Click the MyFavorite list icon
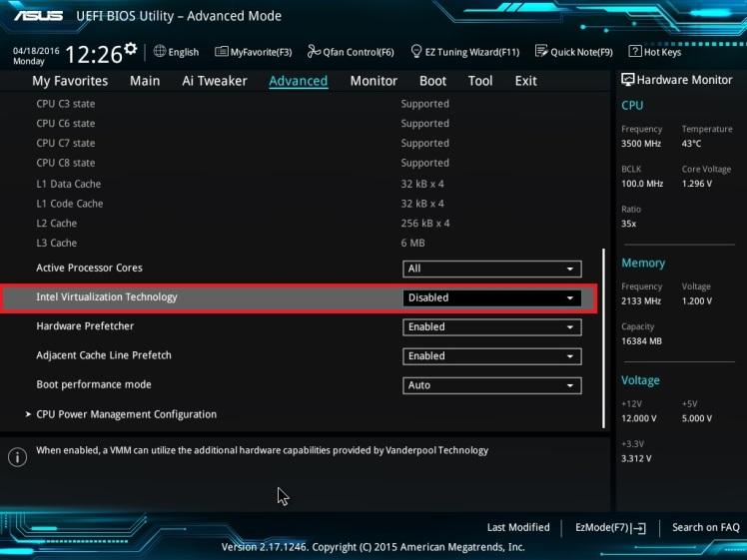The height and width of the screenshot is (560, 747). tap(221, 52)
